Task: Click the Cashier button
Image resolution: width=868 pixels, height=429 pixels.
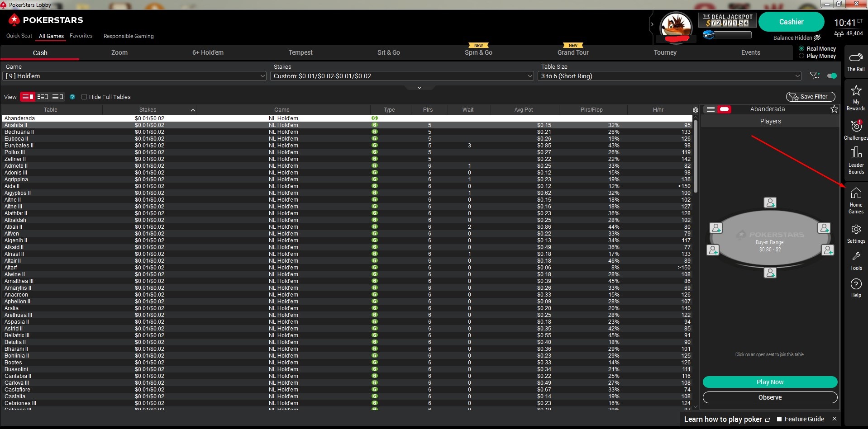Action: [x=791, y=21]
